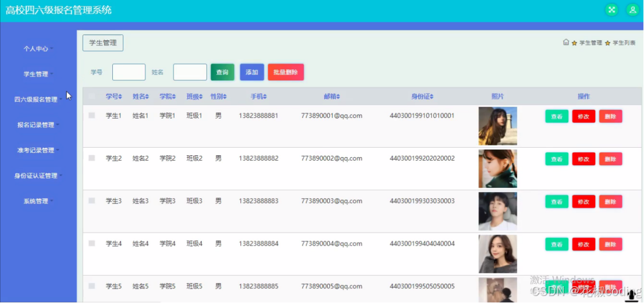The image size is (644, 303).
Task: Expand 系统管理 sidebar menu
Action: point(38,201)
